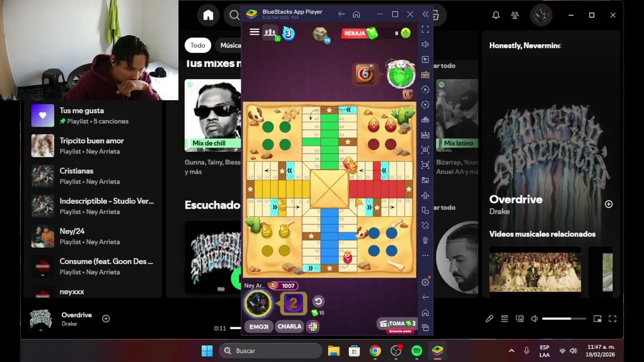Tap the opponent's dice showing 6
Viewport: 644px width, 362px height.
[366, 74]
